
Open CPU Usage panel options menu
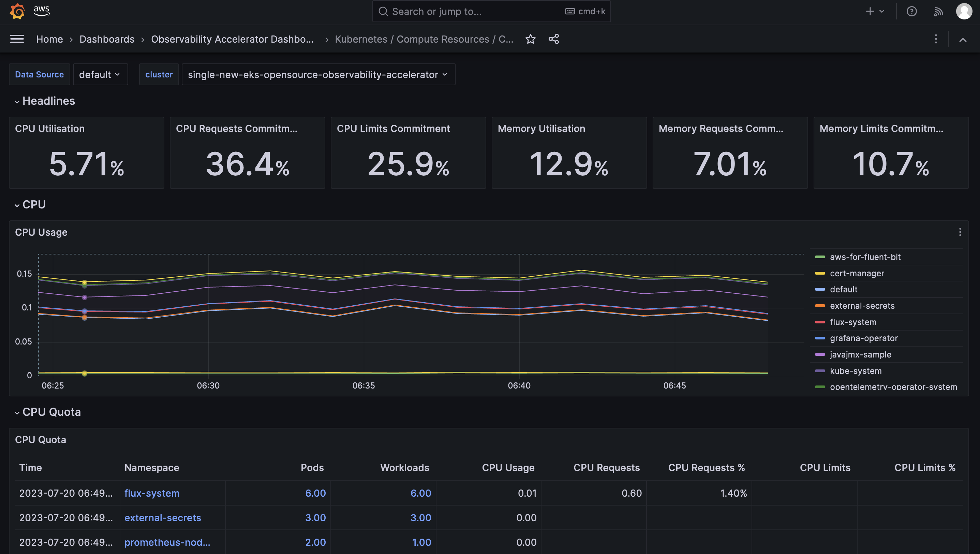coord(960,232)
